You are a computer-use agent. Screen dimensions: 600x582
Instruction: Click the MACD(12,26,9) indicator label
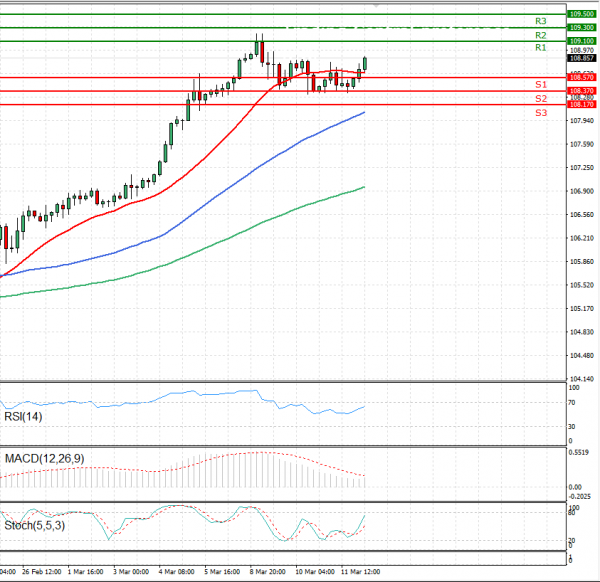(44, 458)
